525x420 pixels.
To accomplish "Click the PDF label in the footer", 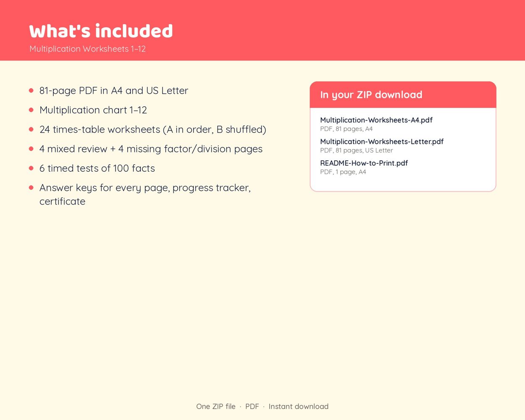I will (x=252, y=407).
